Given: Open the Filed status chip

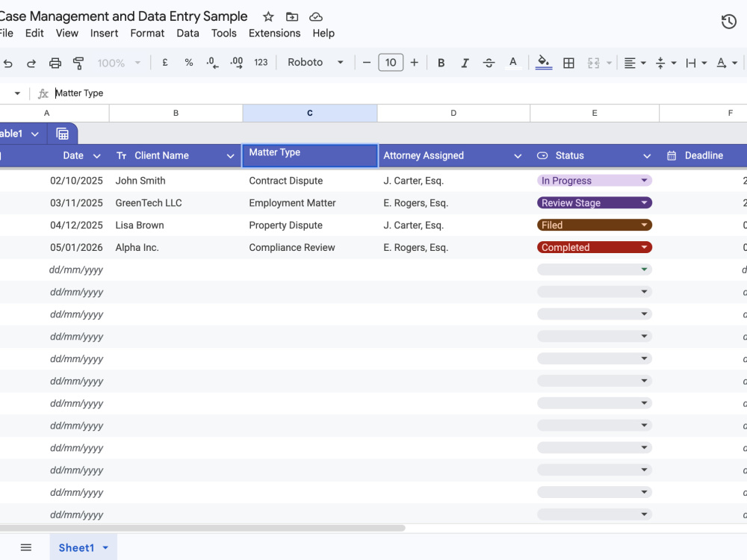Looking at the screenshot, I should coord(595,225).
